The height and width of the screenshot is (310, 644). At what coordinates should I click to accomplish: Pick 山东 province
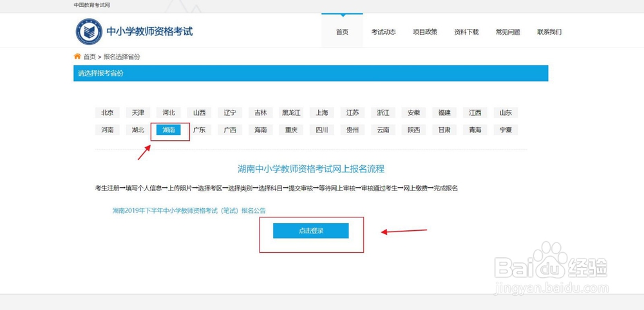506,113
